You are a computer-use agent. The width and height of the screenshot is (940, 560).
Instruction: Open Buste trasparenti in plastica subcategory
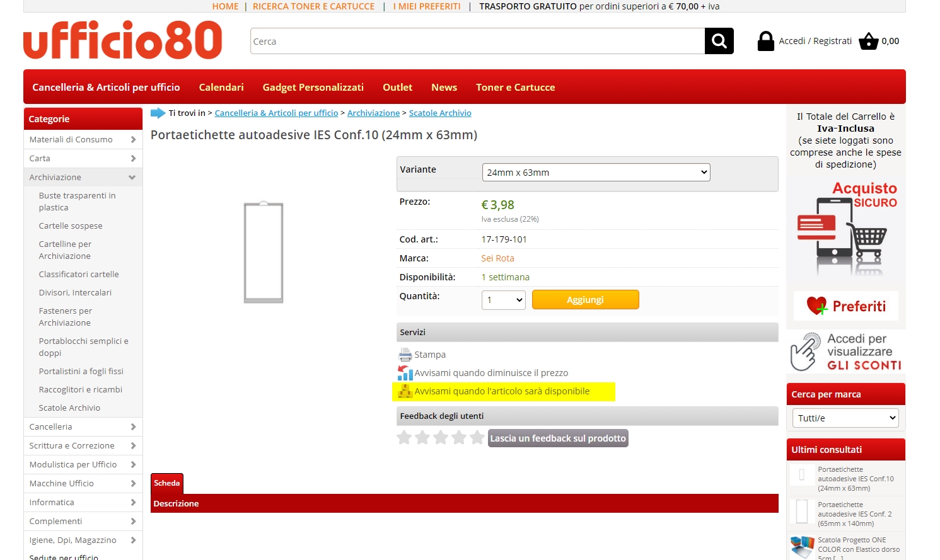point(77,202)
